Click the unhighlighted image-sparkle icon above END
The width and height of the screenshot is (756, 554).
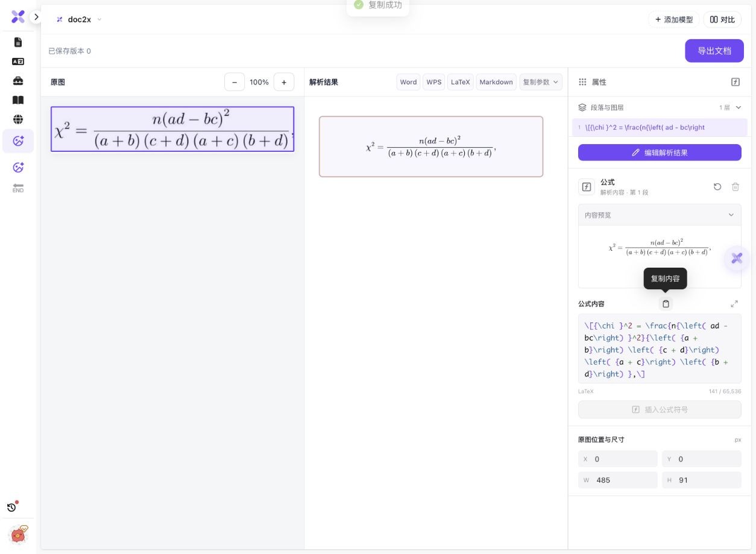tap(18, 168)
